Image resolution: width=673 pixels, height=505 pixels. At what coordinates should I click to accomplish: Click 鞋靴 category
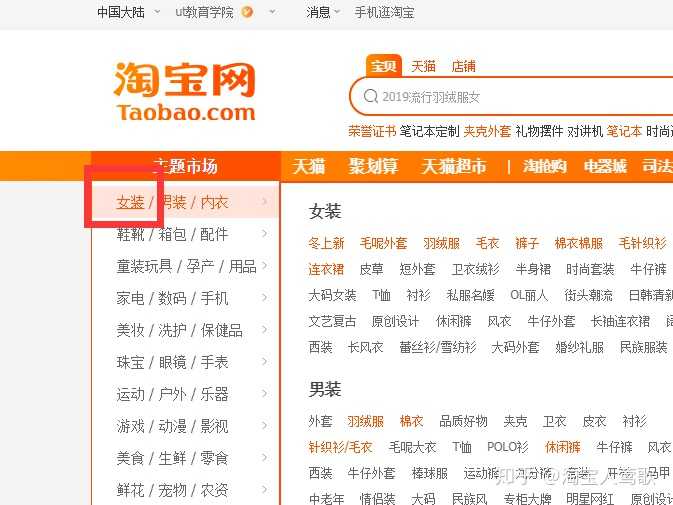pyautogui.click(x=130, y=234)
